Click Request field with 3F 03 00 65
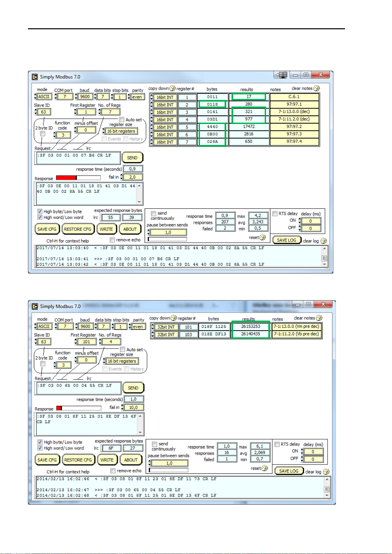392x554 pixels. [78, 388]
